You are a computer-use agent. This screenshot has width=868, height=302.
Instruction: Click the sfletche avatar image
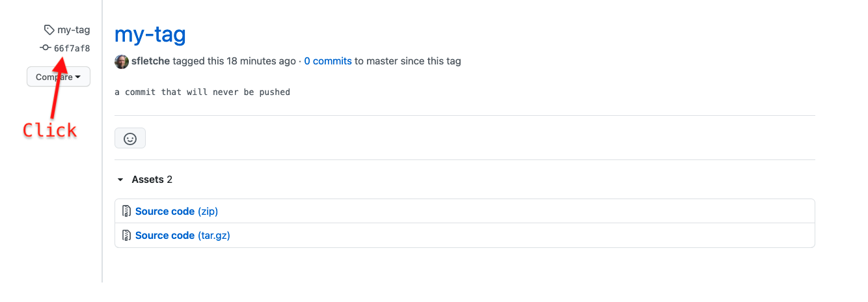[x=122, y=62]
